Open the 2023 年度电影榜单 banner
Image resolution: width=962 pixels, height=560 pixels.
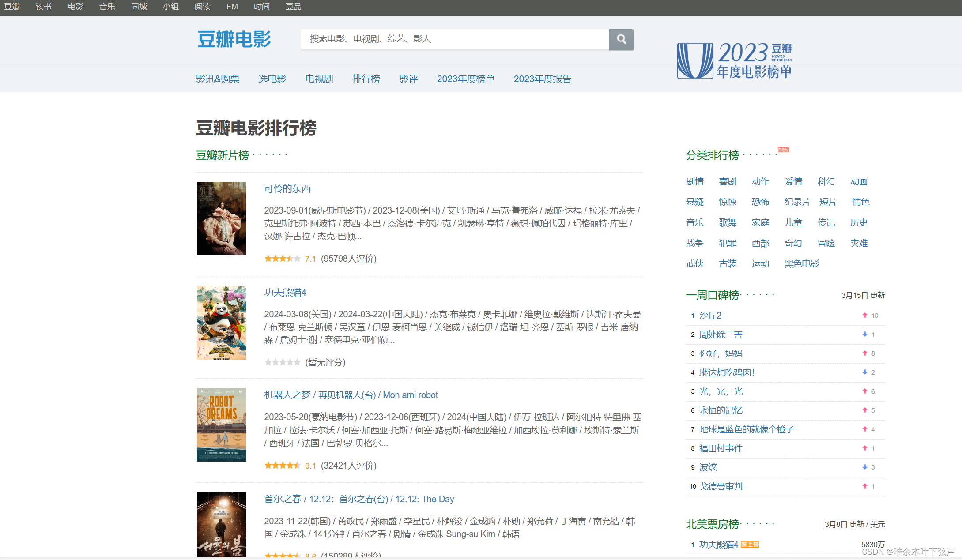click(735, 60)
